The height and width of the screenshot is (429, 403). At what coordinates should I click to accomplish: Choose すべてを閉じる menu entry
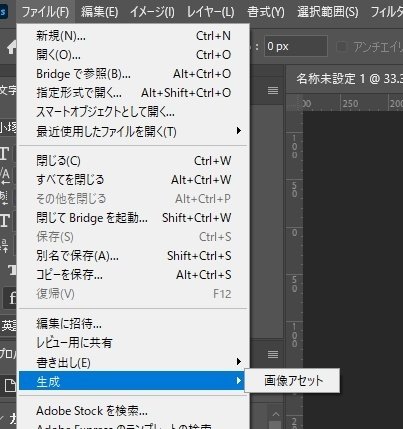(x=133, y=180)
